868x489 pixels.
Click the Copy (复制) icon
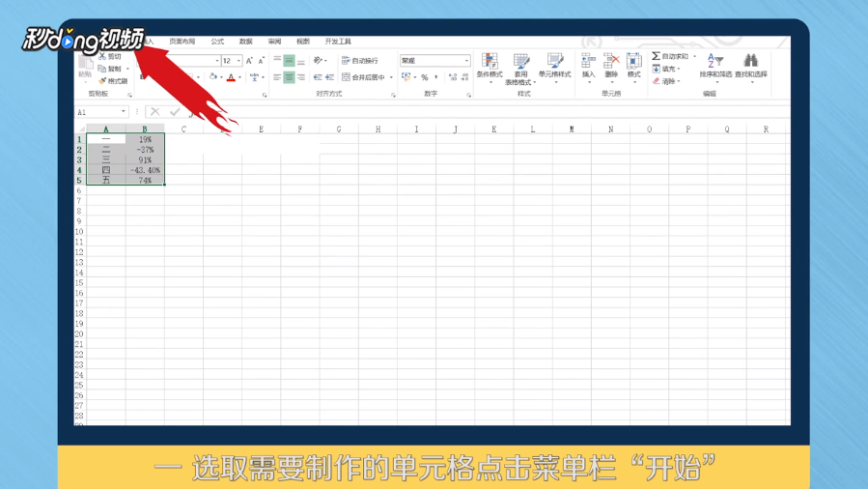101,69
